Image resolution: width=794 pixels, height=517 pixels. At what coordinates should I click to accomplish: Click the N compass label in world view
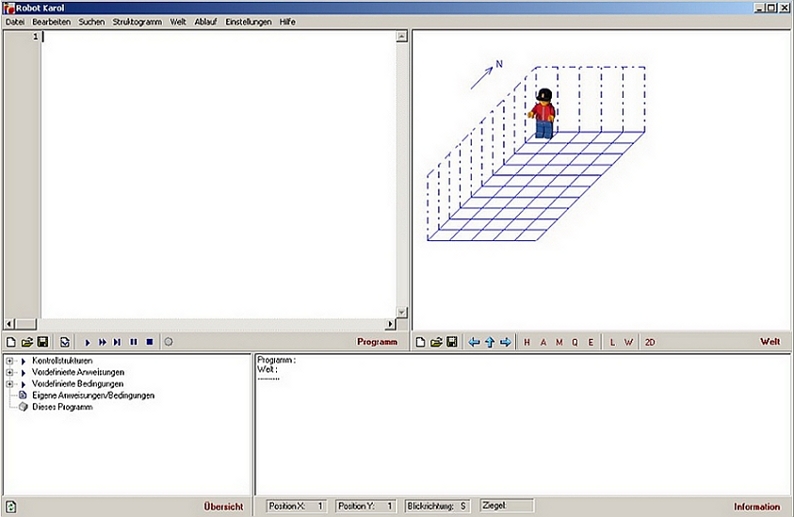(499, 64)
